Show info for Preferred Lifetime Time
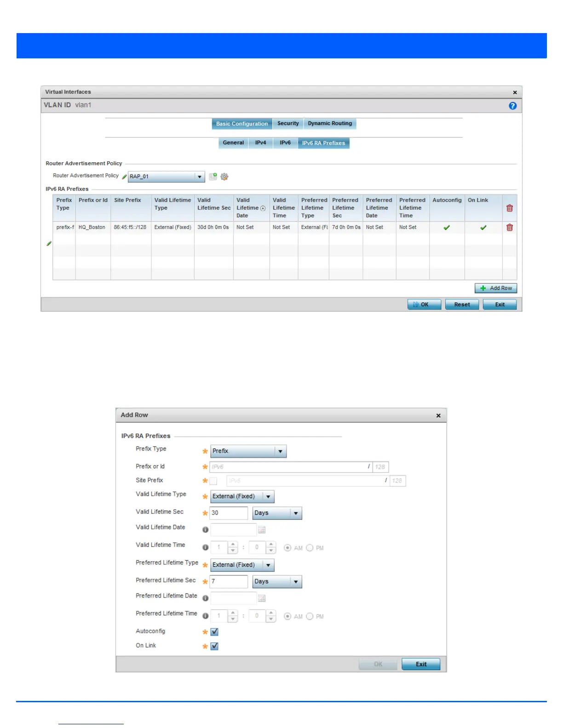563x728 pixels. pyautogui.click(x=205, y=616)
